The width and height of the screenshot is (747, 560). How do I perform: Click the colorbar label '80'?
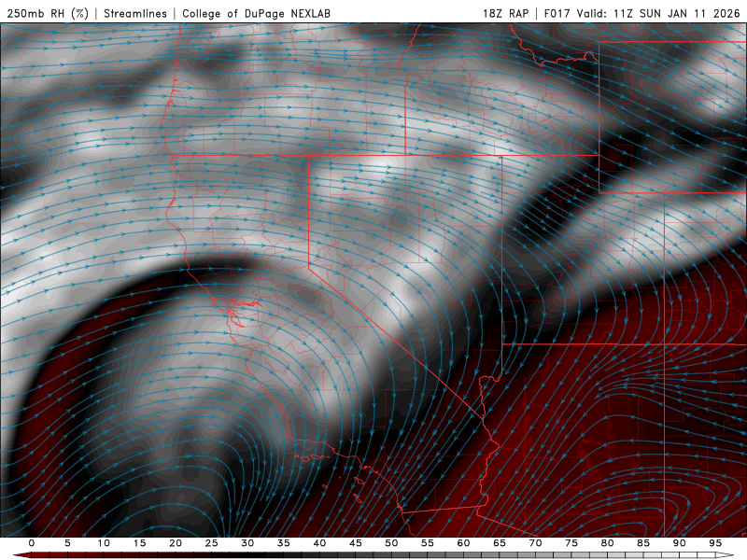tap(607, 543)
